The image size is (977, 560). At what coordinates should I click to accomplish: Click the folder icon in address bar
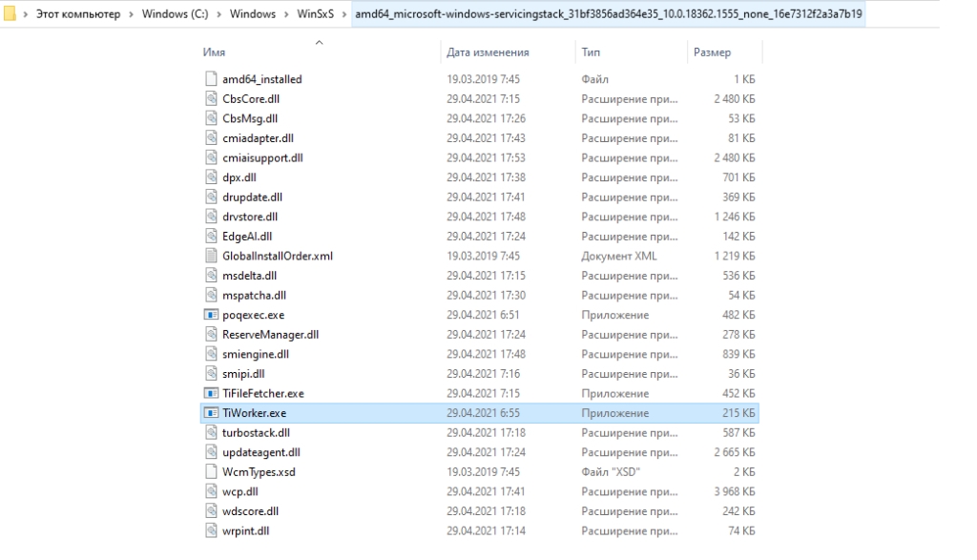(x=10, y=13)
